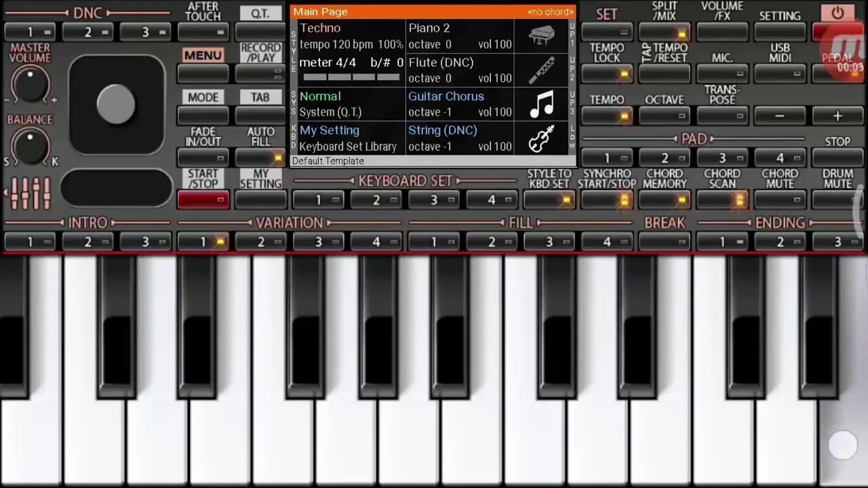This screenshot has height=488, width=868.
Task: Tap the minus tempo button
Action: (x=780, y=116)
